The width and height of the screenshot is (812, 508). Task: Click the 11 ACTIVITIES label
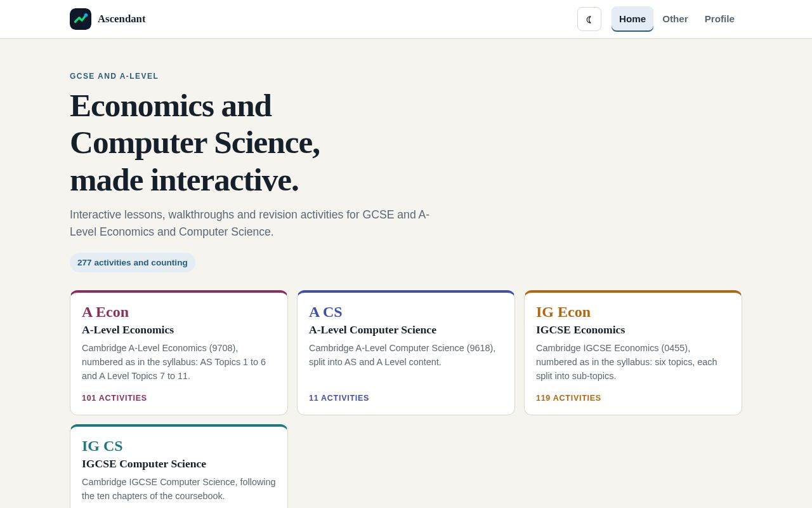[339, 398]
